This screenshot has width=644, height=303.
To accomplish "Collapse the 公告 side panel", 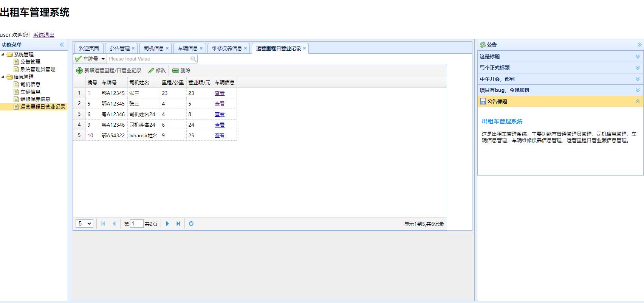I will [639, 45].
